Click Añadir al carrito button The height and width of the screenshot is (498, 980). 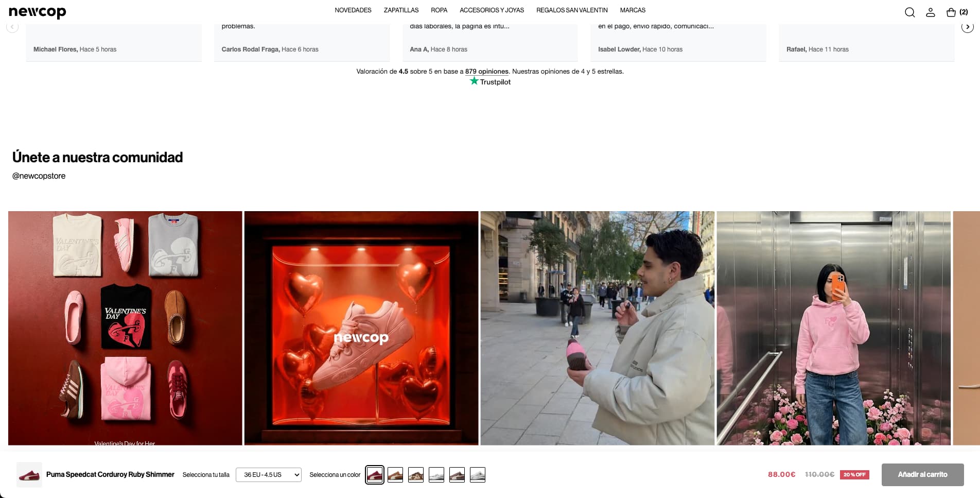[x=922, y=474]
